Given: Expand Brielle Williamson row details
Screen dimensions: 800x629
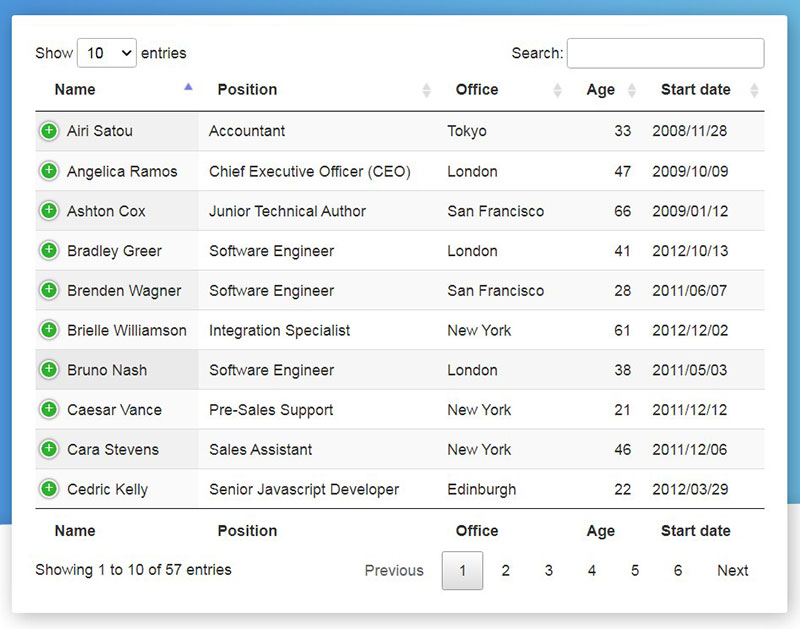Looking at the screenshot, I should 49,330.
